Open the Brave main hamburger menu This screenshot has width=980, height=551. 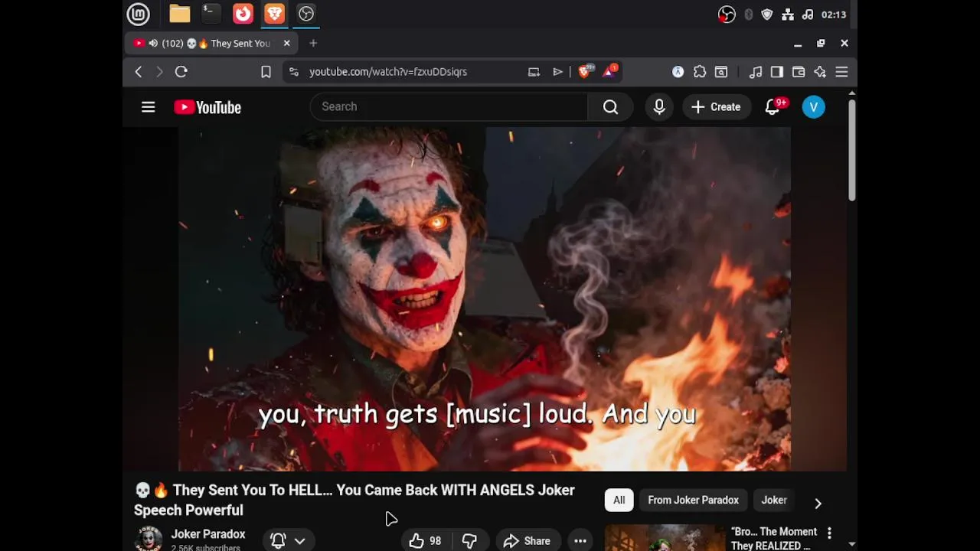coord(841,72)
